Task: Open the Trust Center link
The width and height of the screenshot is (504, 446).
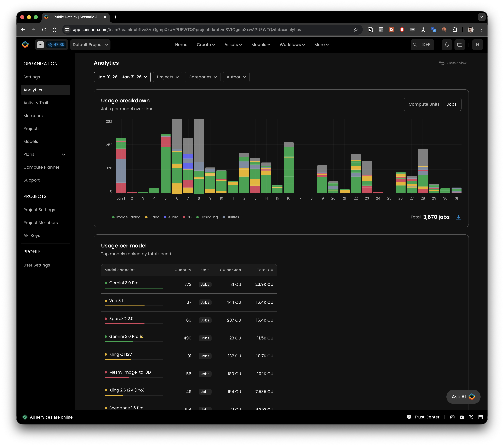Action: click(427, 417)
